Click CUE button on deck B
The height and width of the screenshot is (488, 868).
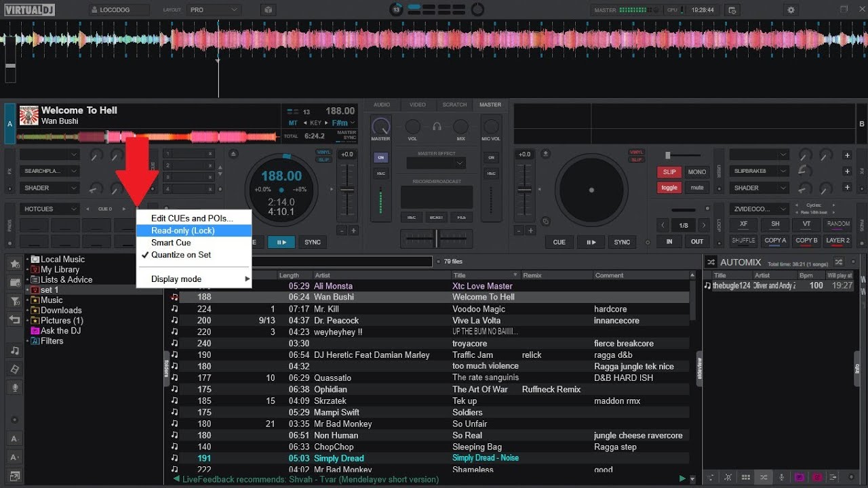point(559,242)
